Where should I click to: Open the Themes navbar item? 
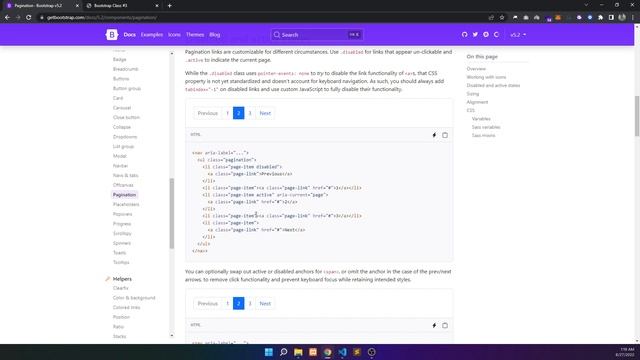(195, 35)
